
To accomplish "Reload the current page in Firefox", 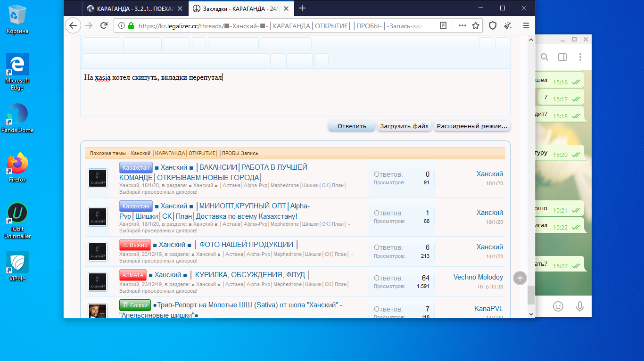I will [104, 25].
